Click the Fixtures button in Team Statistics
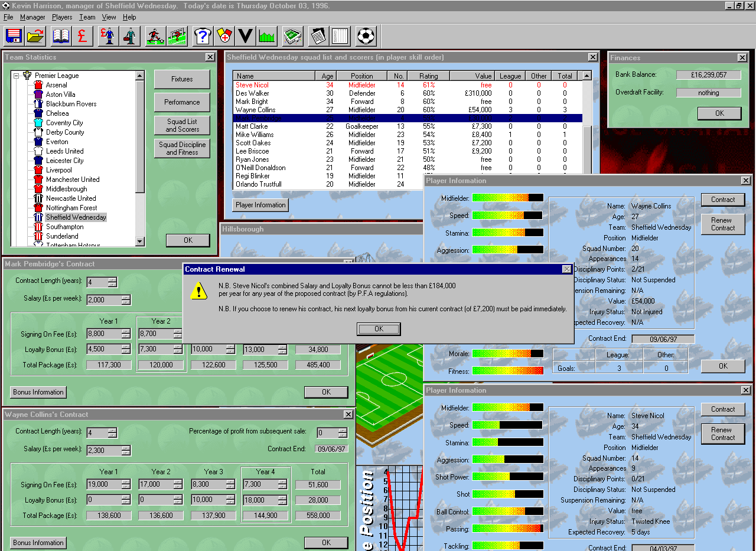The height and width of the screenshot is (551, 756). pos(182,79)
